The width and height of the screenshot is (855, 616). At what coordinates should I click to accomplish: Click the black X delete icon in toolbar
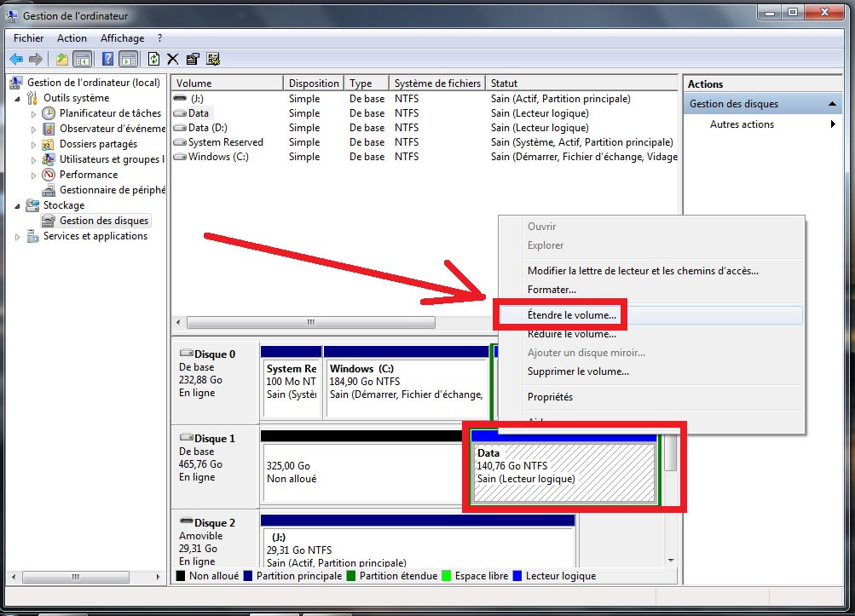(173, 59)
